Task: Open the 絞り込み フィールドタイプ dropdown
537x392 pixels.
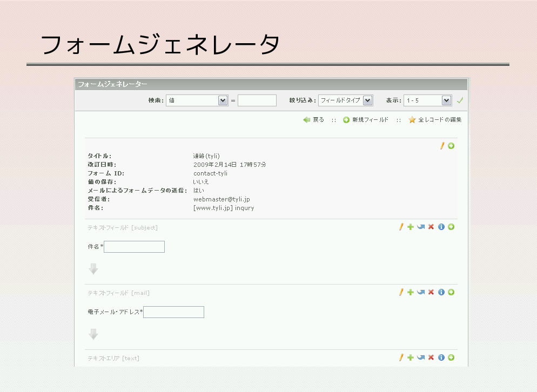Action: pyautogui.click(x=346, y=100)
